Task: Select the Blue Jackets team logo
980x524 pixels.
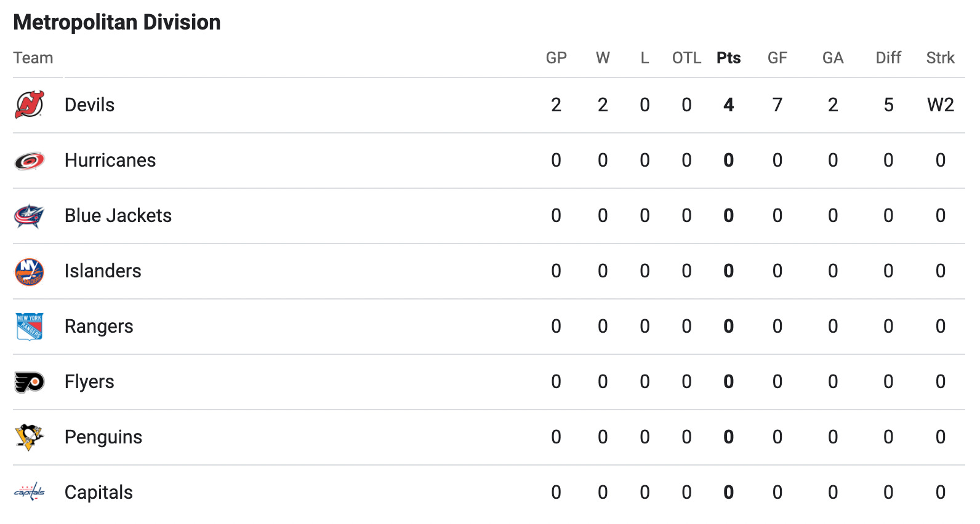Action: [30, 216]
